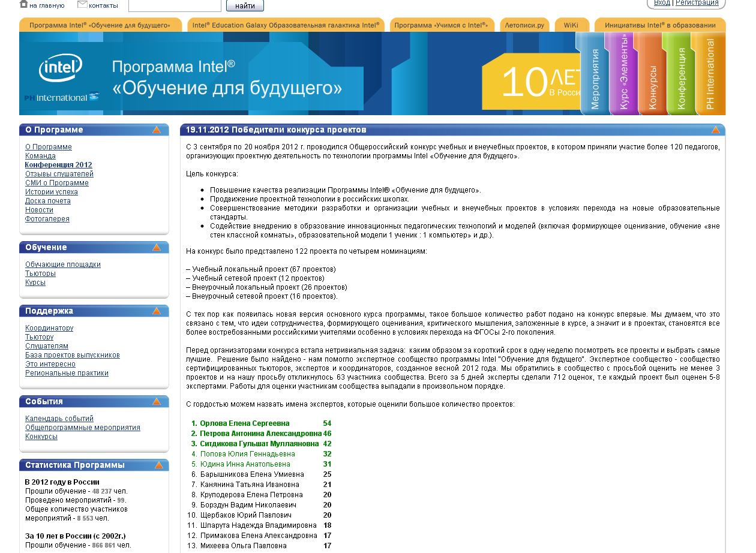The height and width of the screenshot is (553, 756).
Task: Open the vertical «Конкурсы» banner tab
Action: coord(652,74)
